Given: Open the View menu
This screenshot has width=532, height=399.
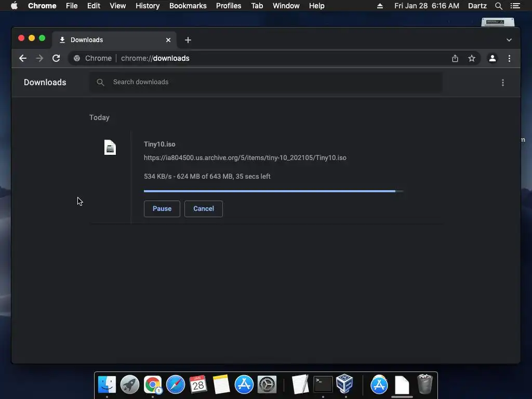Looking at the screenshot, I should (x=118, y=6).
